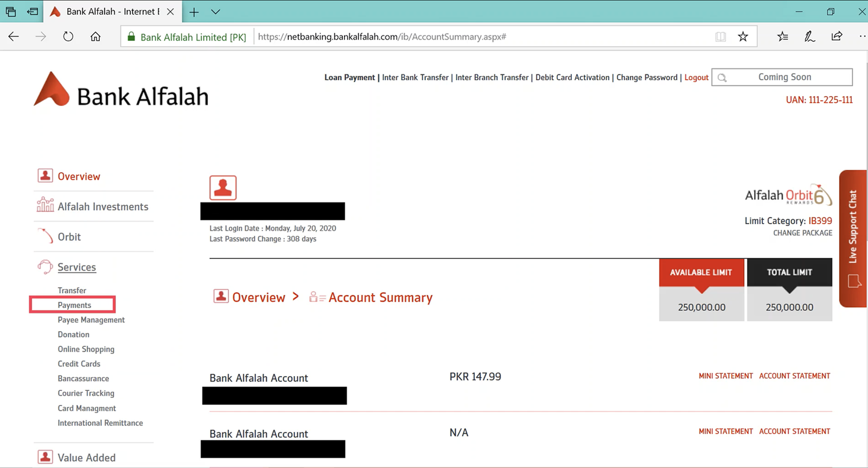Click the Logout link
This screenshot has height=468, width=868.
(696, 78)
